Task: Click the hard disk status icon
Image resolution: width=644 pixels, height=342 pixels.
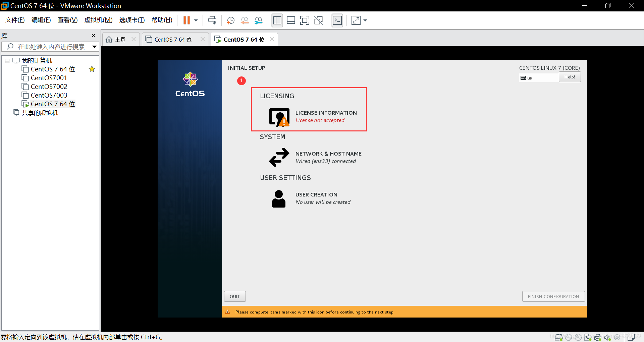Action: click(558, 337)
